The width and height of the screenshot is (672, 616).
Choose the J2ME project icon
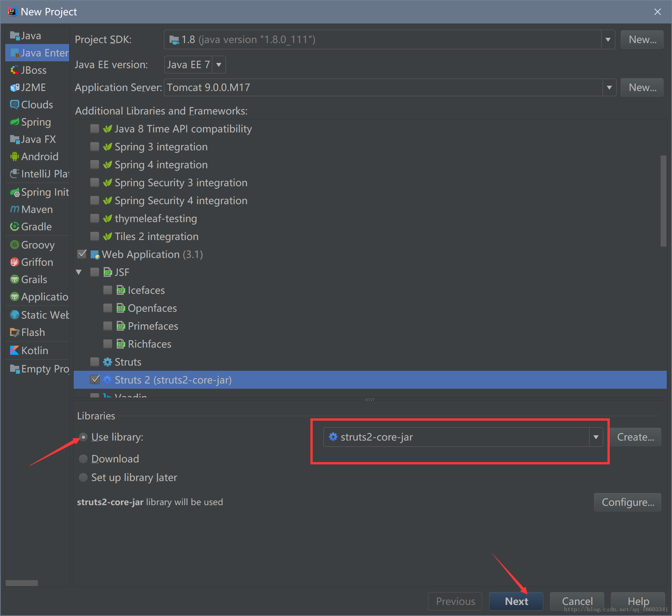tap(15, 87)
